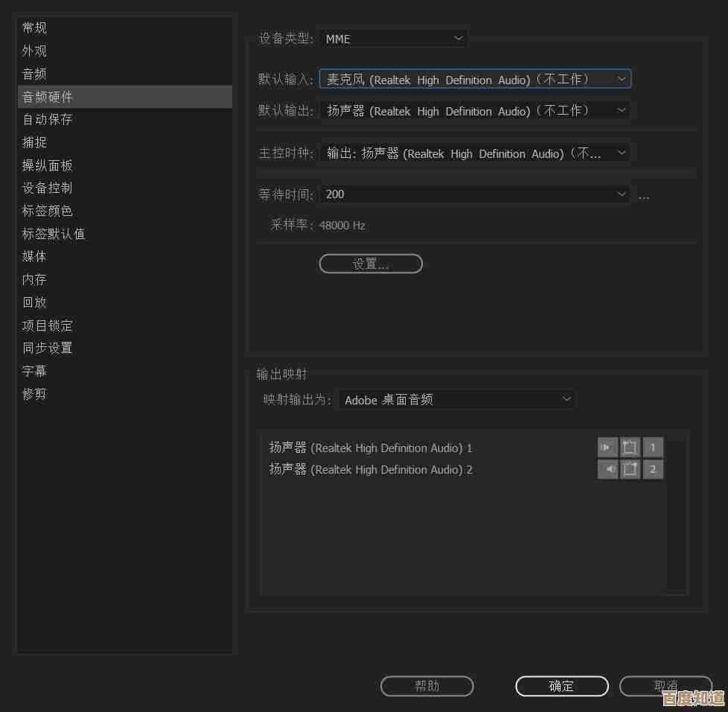The width and height of the screenshot is (728, 712).
Task: Go to the 回放 preferences category
Action: [34, 302]
